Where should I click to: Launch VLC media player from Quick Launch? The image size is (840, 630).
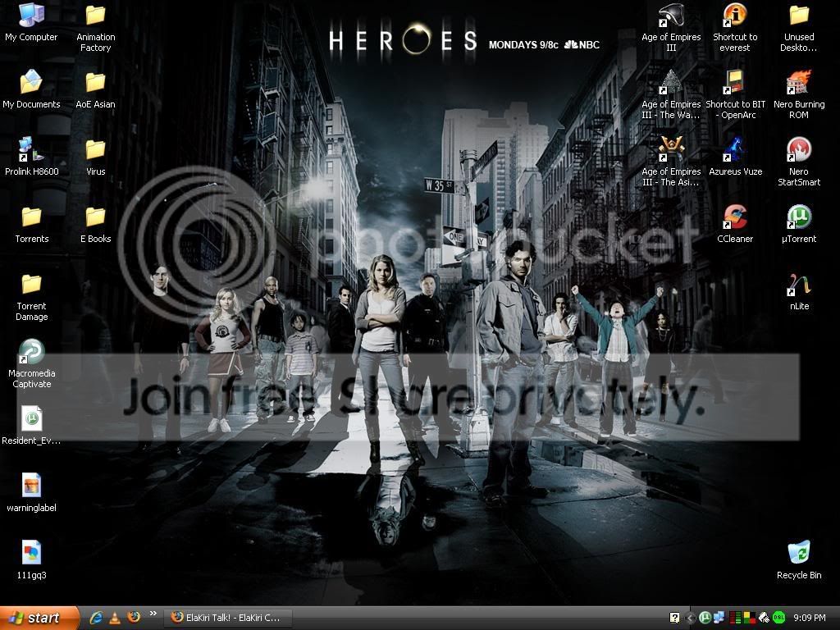(x=115, y=618)
